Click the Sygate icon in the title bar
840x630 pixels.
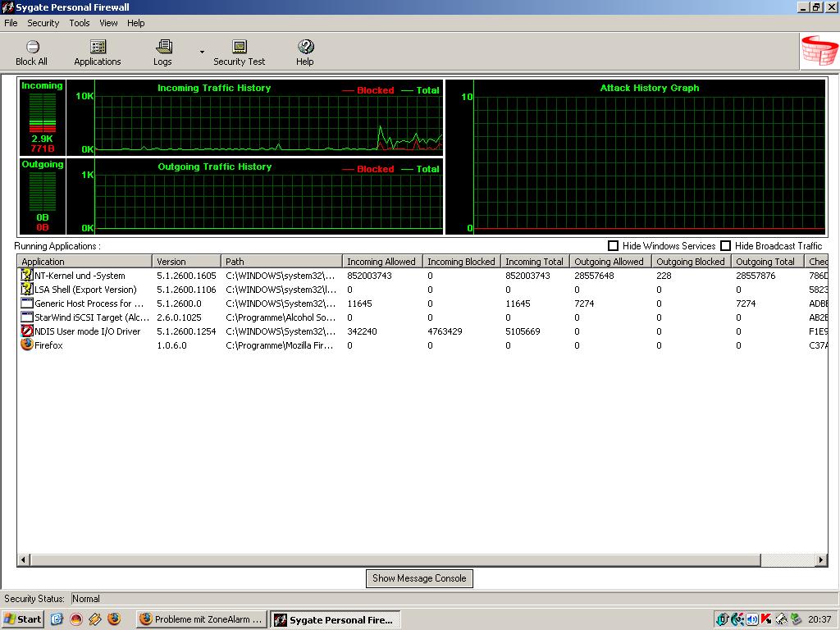[x=8, y=7]
